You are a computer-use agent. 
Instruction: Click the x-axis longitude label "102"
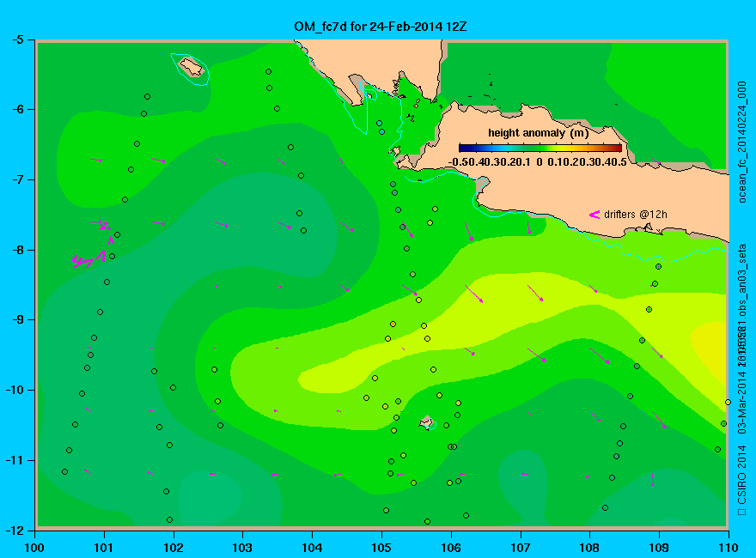173,548
